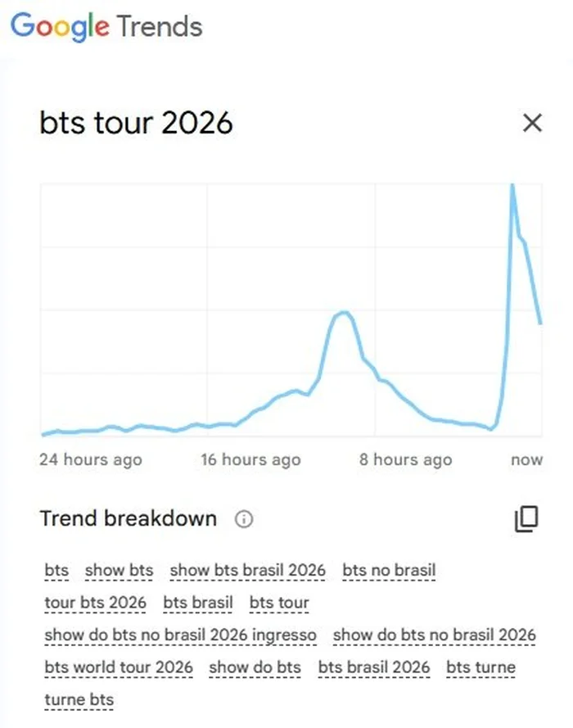Clear the search query with the X icon
Screen dimensions: 573x728
533,122
